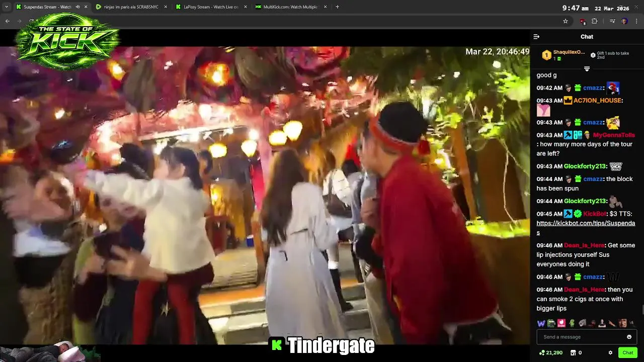644x362 pixels.
Task: Open a new browser tab
Action: point(337,7)
